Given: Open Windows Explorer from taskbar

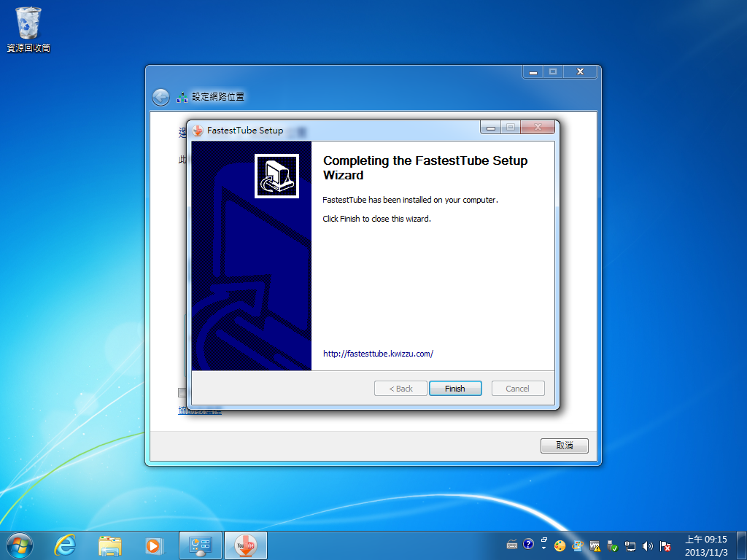Looking at the screenshot, I should pyautogui.click(x=109, y=545).
